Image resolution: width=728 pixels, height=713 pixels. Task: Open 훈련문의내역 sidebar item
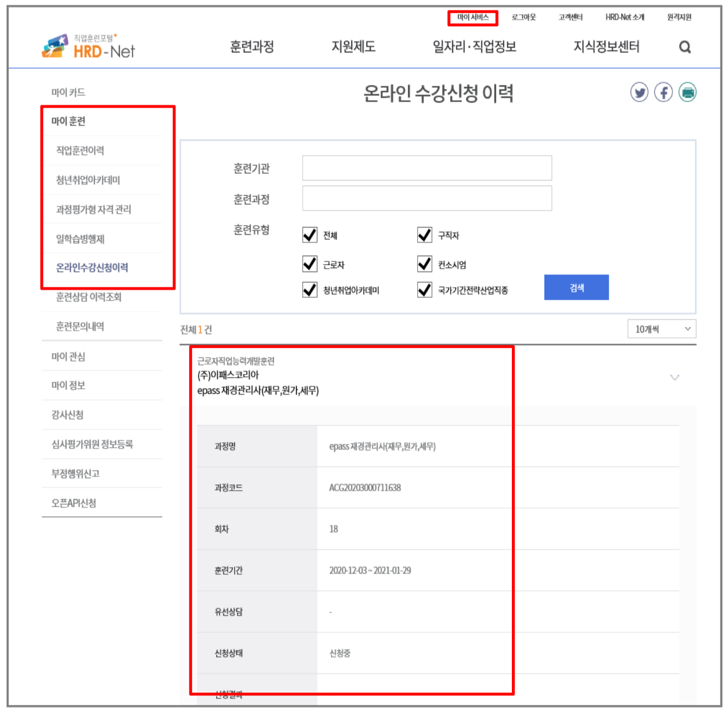80,326
